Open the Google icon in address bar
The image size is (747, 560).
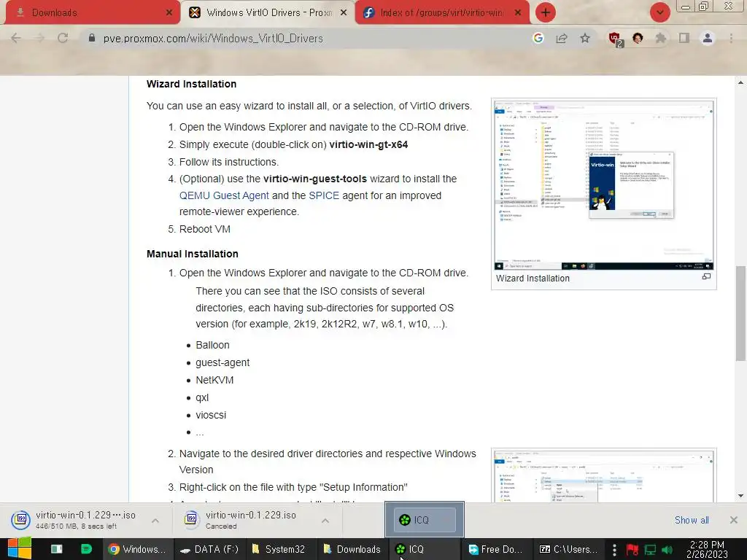[538, 38]
